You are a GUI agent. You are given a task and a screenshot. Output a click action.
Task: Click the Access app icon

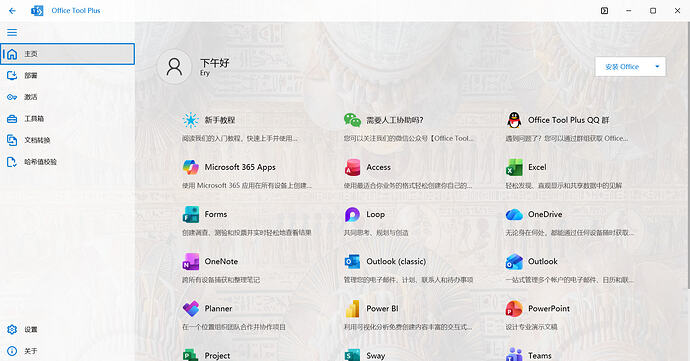tap(352, 167)
